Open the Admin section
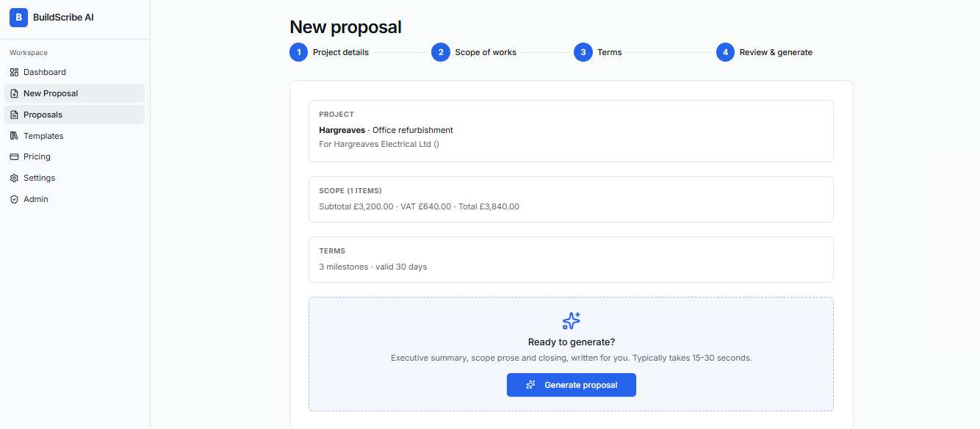This screenshot has height=429, width=980. click(74, 199)
